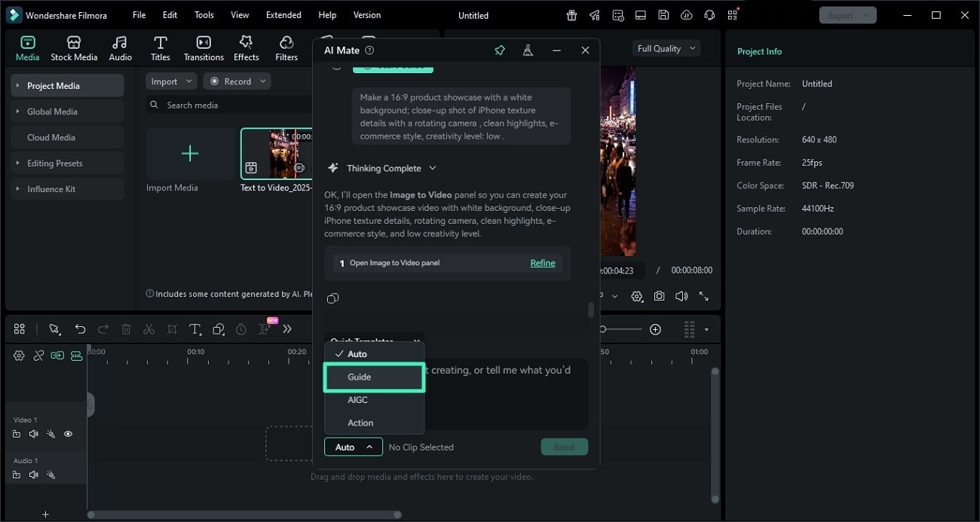Image resolution: width=980 pixels, height=522 pixels.
Task: Click the delete trash icon
Action: (x=126, y=329)
